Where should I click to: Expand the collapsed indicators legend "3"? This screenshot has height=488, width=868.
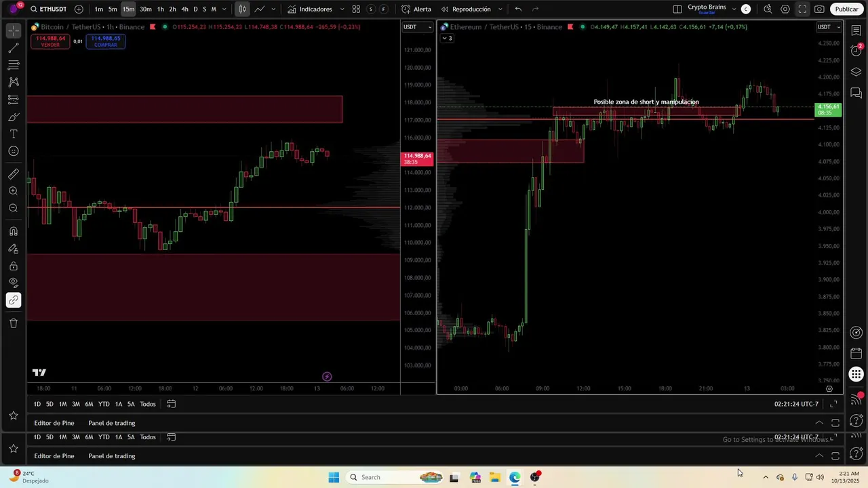[x=448, y=38]
